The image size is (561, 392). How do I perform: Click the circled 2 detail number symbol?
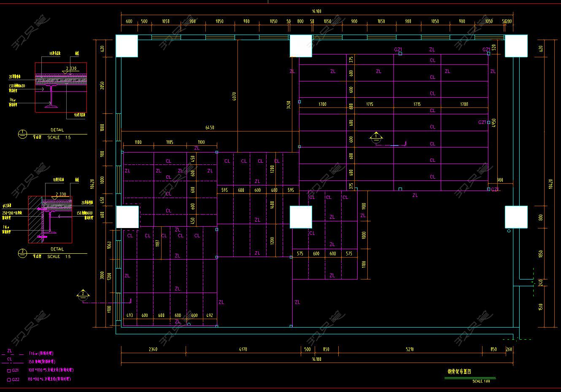23,253
